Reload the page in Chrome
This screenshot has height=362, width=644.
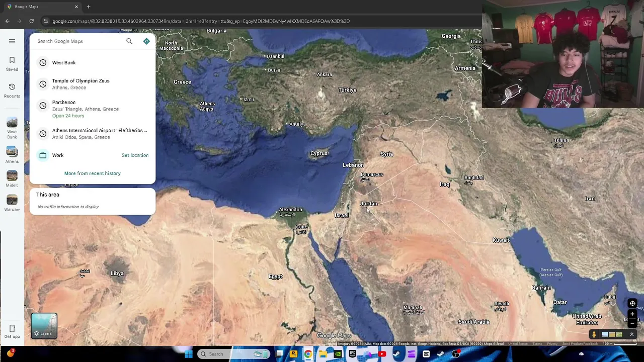pos(31,21)
